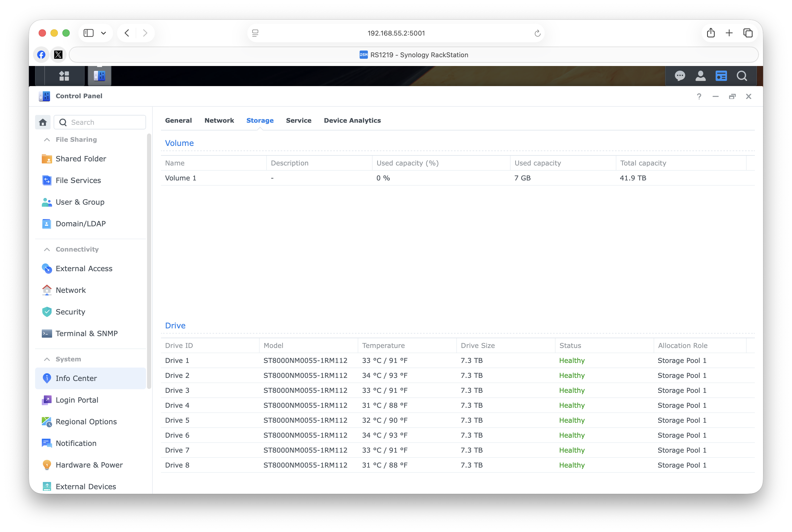Viewport: 792px width, 532px height.
Task: Open Terminal & SNMP settings
Action: pos(90,334)
